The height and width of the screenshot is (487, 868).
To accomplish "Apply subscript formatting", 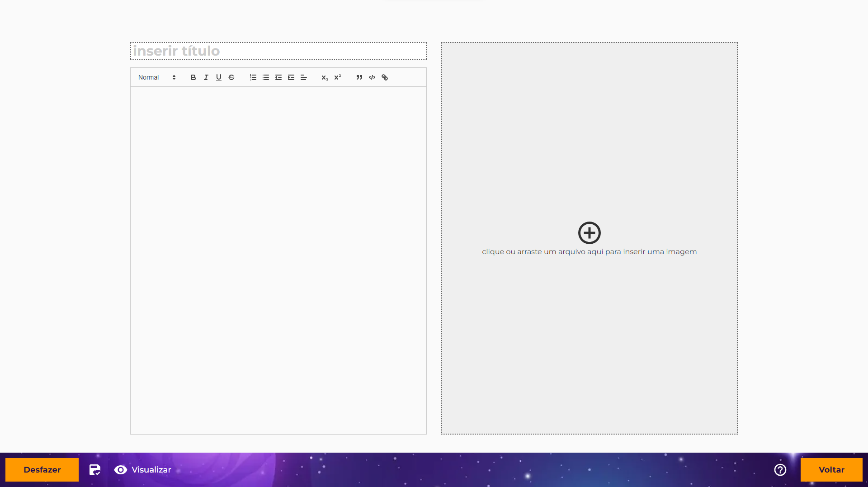I will pyautogui.click(x=325, y=77).
